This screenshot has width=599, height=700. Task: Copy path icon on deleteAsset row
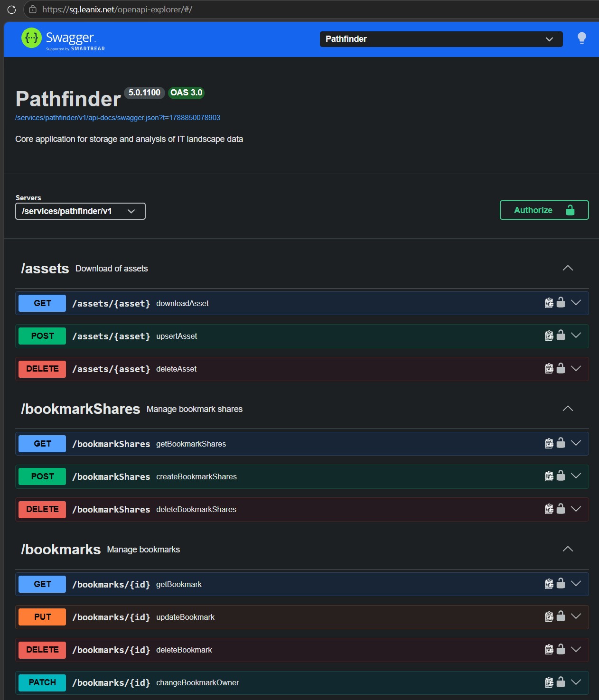tap(549, 368)
